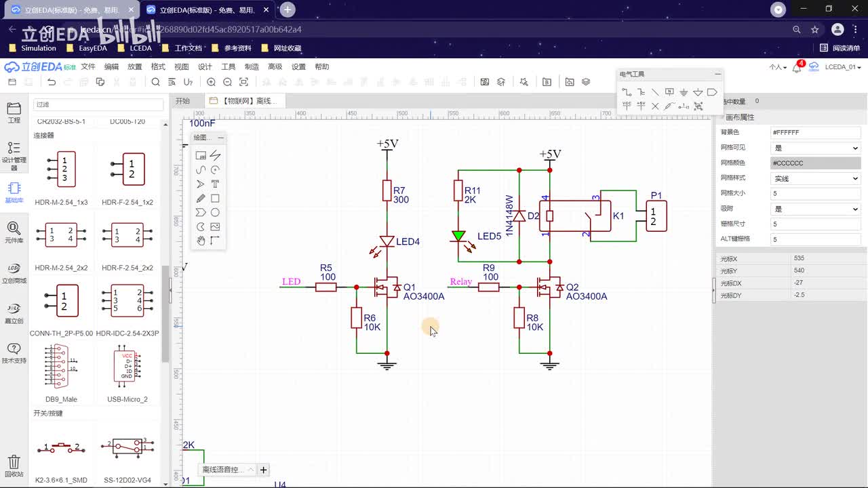Open the sheet list arrow beside 离线语音控 tab
The image size is (868, 488).
[x=250, y=470]
